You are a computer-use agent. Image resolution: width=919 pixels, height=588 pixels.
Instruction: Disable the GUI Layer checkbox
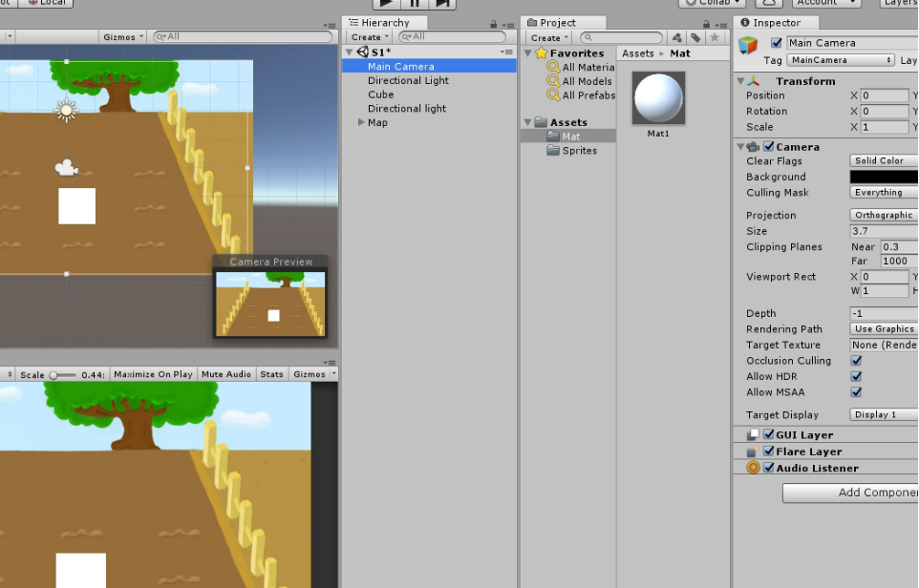pos(769,434)
